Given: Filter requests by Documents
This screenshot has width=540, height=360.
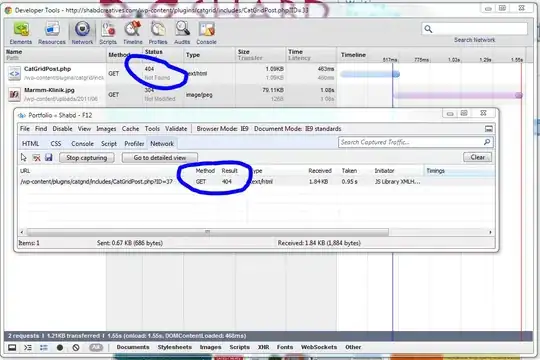Looking at the screenshot, I should [133, 347].
